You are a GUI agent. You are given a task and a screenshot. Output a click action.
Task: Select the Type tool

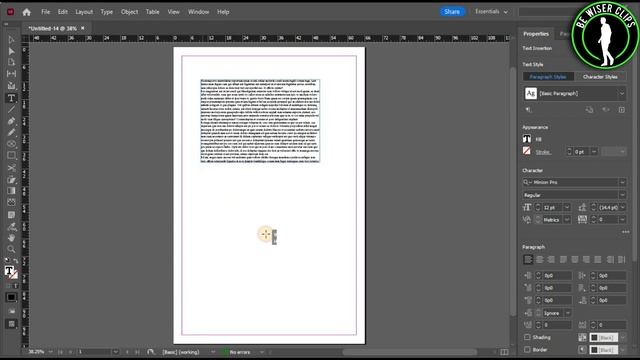11,98
